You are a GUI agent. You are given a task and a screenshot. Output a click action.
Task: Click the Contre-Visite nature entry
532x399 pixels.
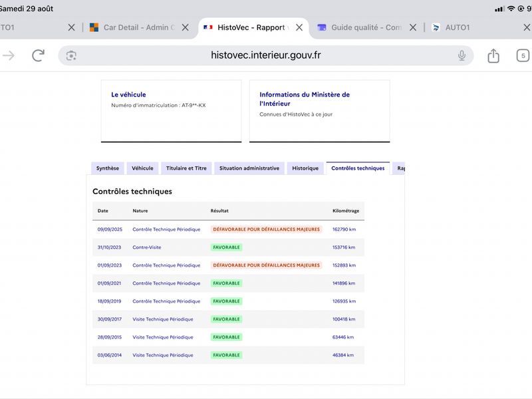[147, 247]
